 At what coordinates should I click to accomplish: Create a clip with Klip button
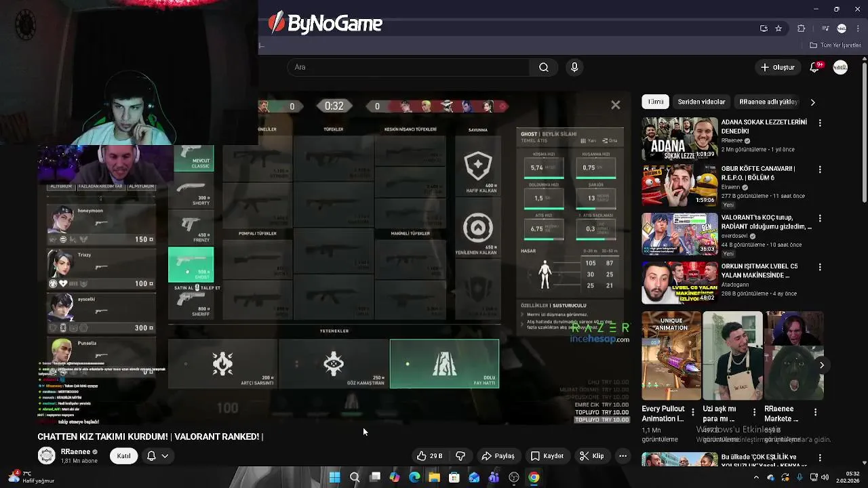tap(592, 456)
